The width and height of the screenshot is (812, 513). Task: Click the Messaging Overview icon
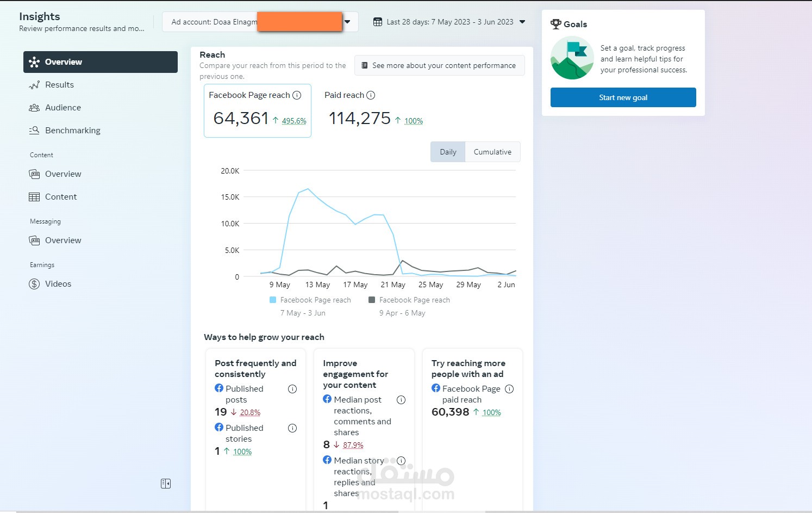point(34,240)
